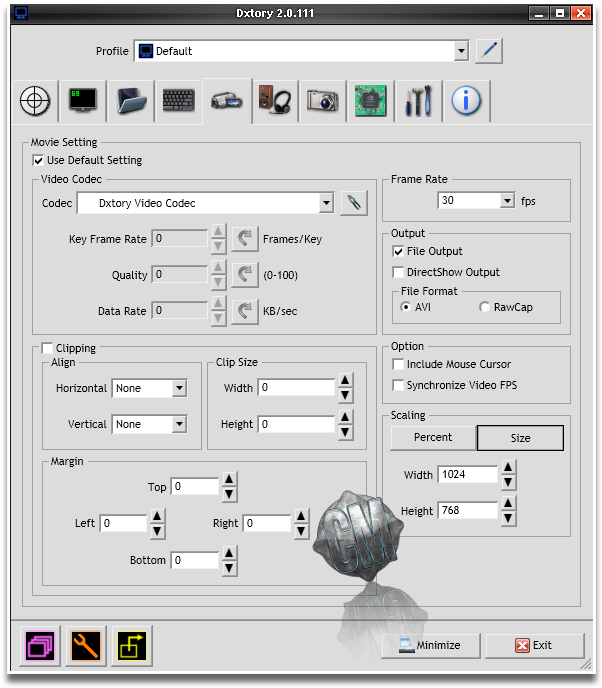602x688 pixels.
Task: Click the Margin Left input field
Action: pyautogui.click(x=123, y=523)
